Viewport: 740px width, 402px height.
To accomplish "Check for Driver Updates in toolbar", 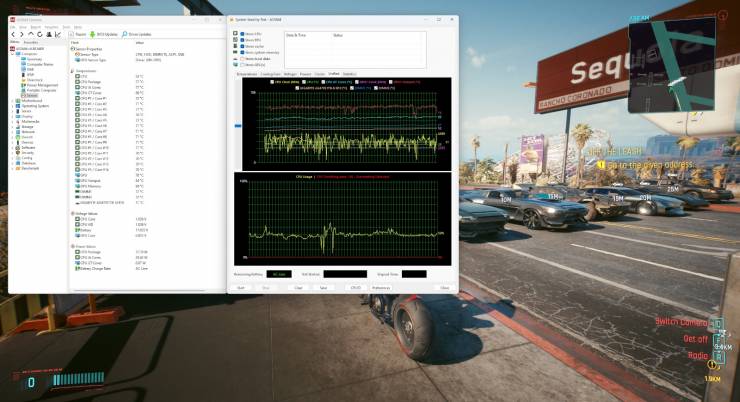I will point(137,34).
